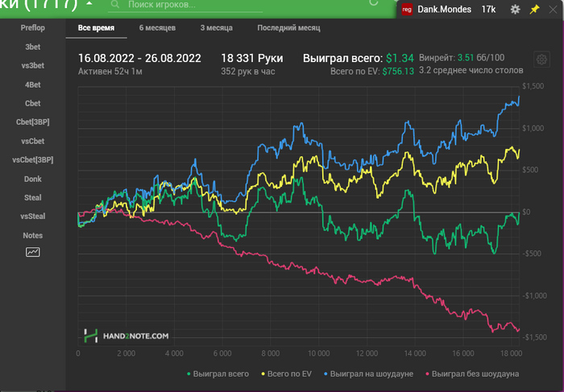Toggle the Всего по EV legend series
The width and height of the screenshot is (564, 392).
coord(286,374)
